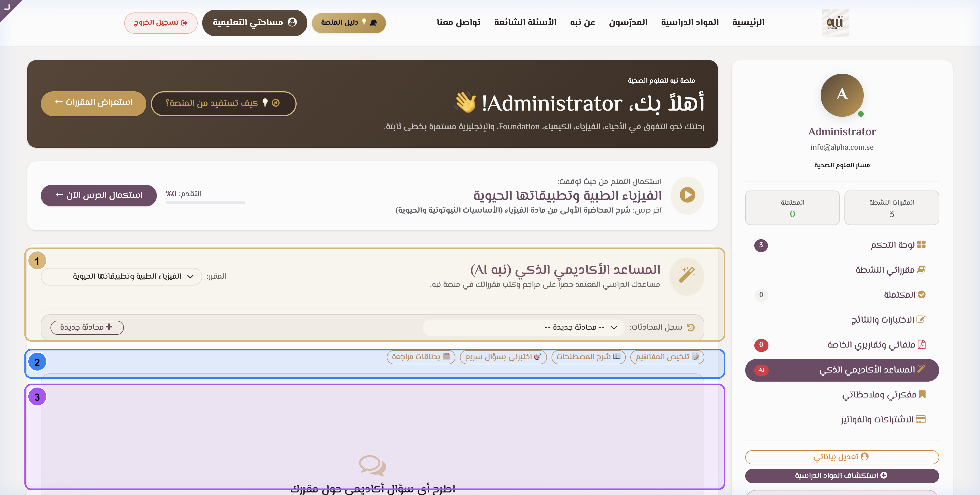This screenshot has height=495, width=980.
Task: Click تواصل معنا in navigation bar
Action: click(x=459, y=23)
